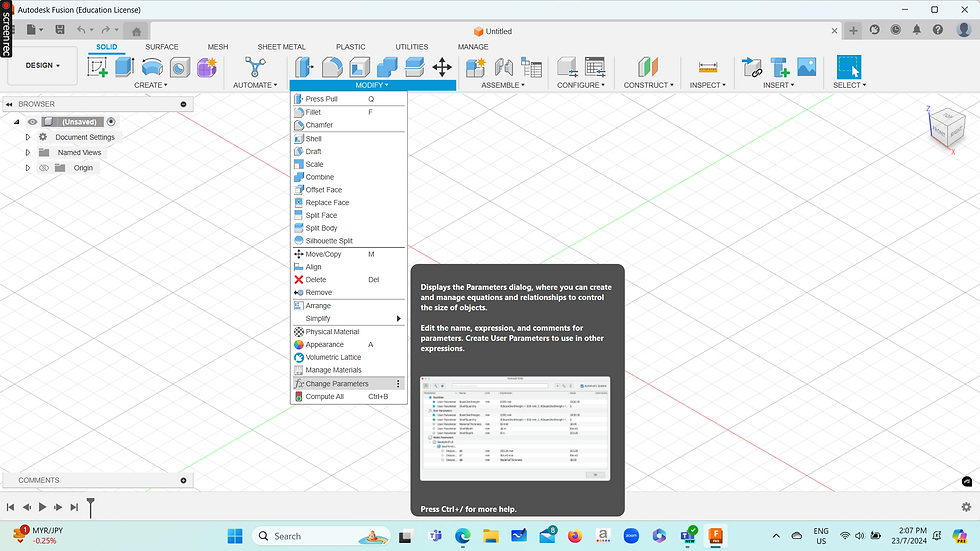Select the Move/Copy toolbar icon
Image resolution: width=980 pixels, height=551 pixels.
coord(442,67)
